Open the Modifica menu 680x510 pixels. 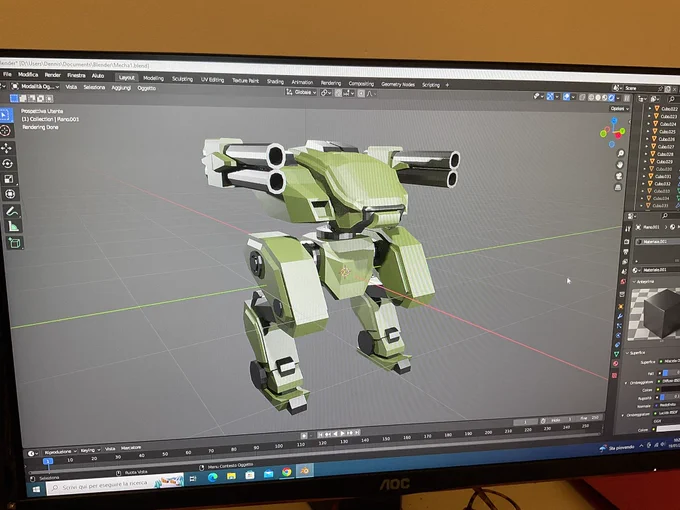[28, 75]
